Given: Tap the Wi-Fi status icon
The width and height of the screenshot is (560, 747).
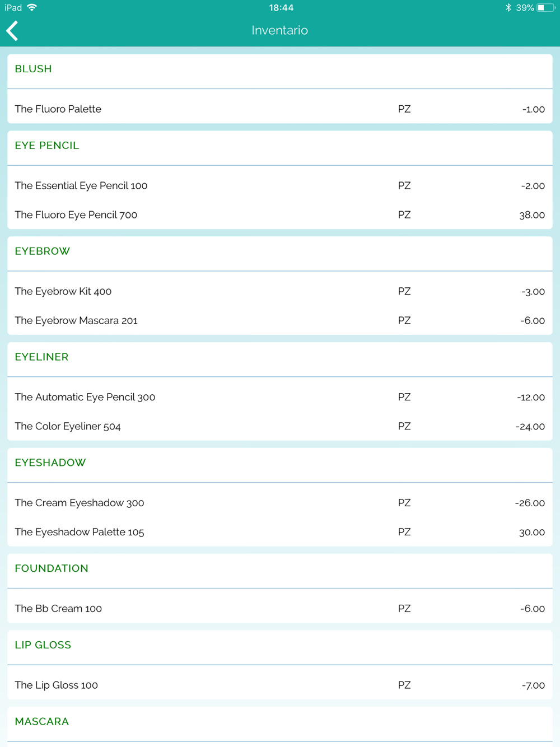Looking at the screenshot, I should coord(32,8).
